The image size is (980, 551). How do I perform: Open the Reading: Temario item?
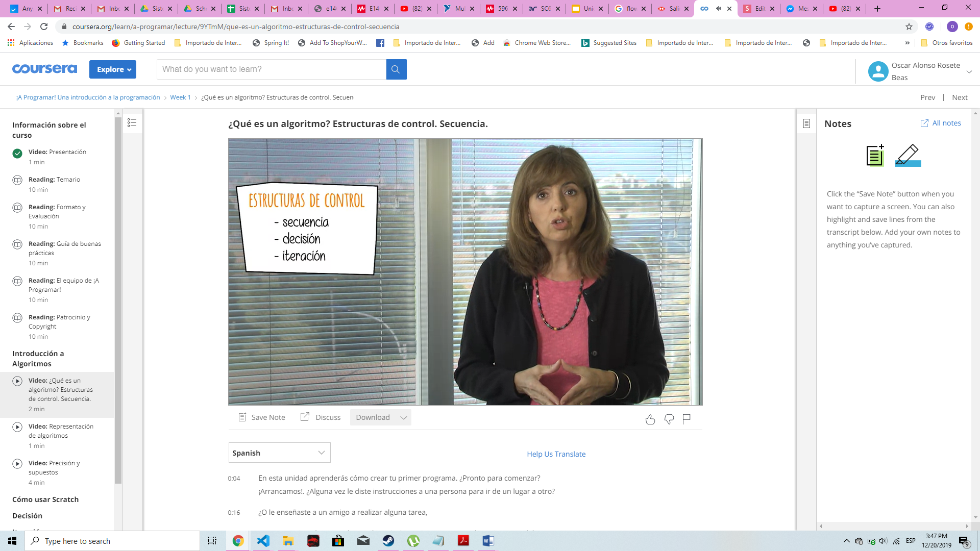coord(54,180)
